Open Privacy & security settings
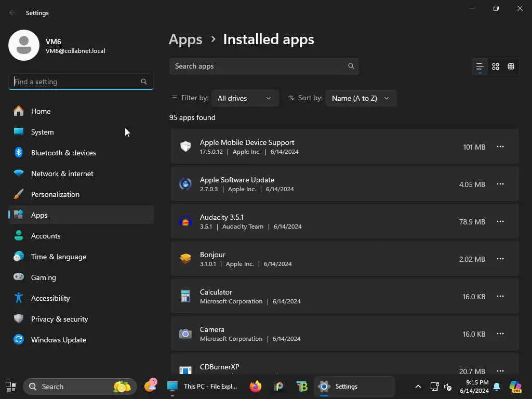Viewport: 532px width, 399px height. 59,319
